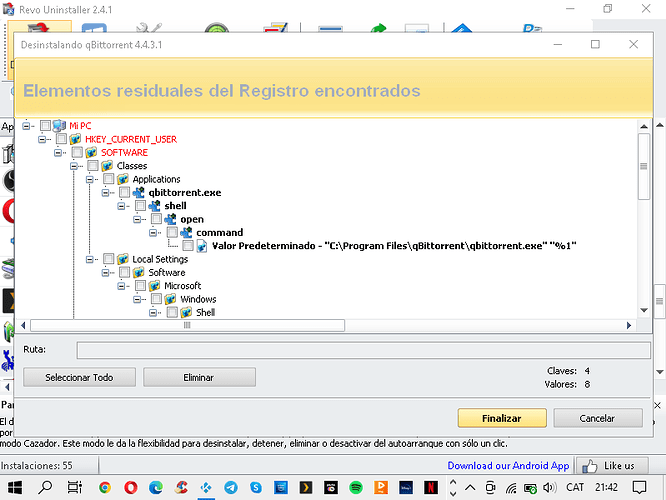
Task: Click the CAT language indicator
Action: coord(575,487)
